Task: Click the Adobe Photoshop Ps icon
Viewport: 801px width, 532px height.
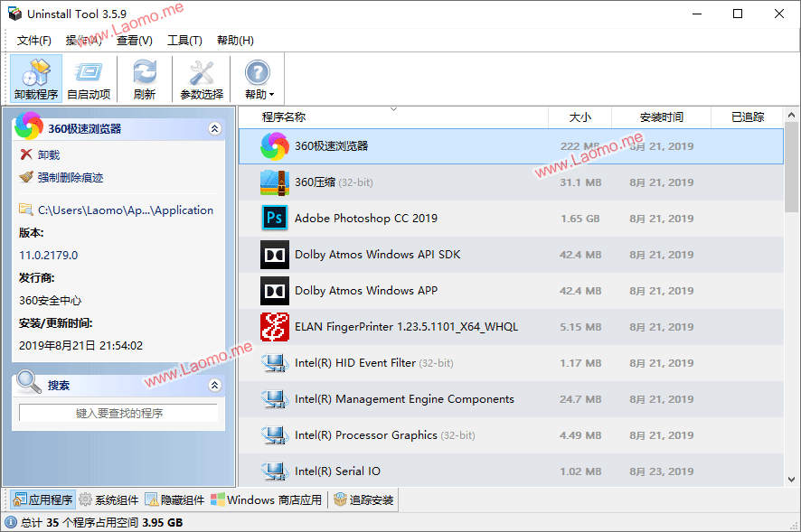Action: pyautogui.click(x=275, y=219)
